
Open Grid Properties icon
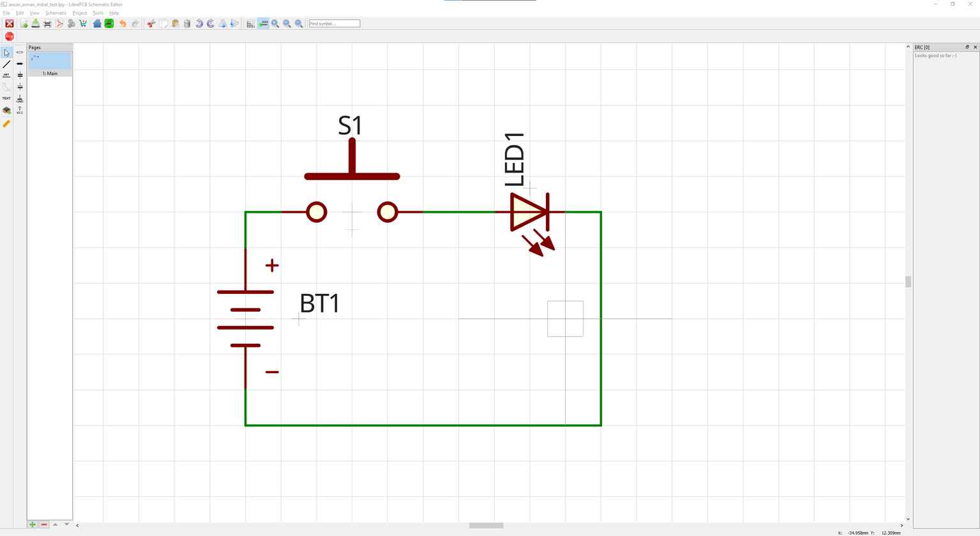click(250, 24)
